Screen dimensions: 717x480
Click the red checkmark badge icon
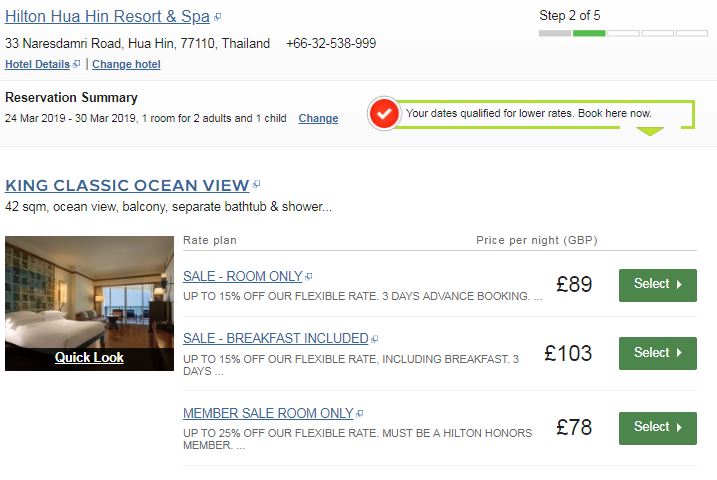coord(383,114)
